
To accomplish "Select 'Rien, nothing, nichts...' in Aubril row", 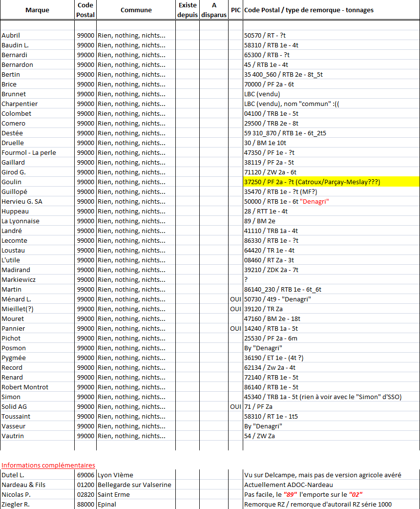I will pyautogui.click(x=136, y=35).
